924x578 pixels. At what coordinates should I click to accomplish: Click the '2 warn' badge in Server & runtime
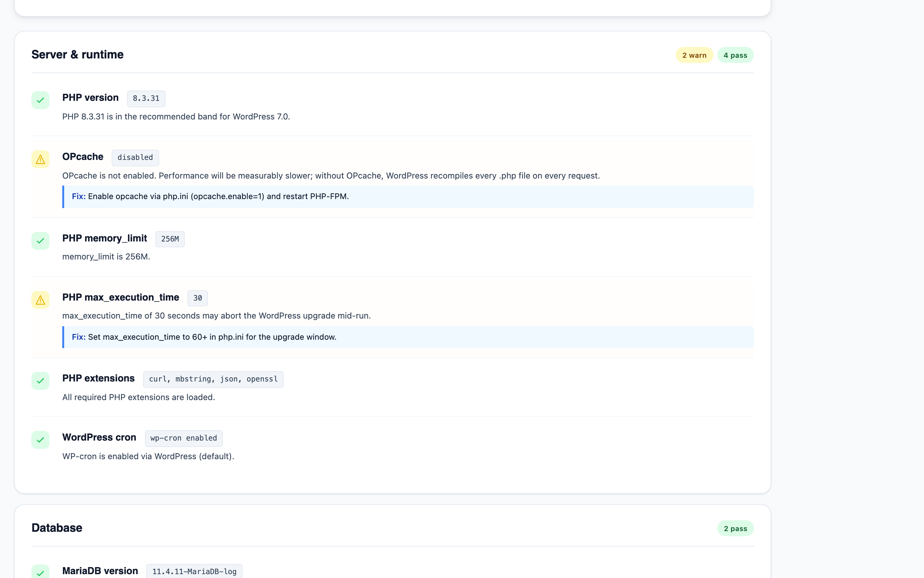(x=694, y=55)
